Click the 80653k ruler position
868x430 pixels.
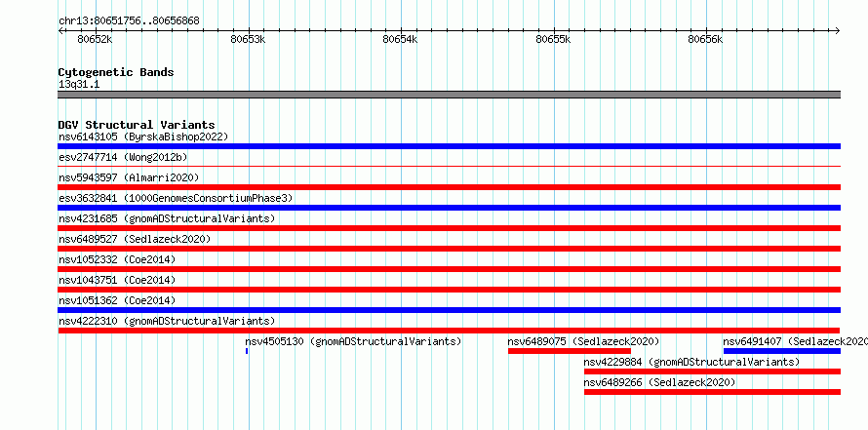(x=248, y=39)
